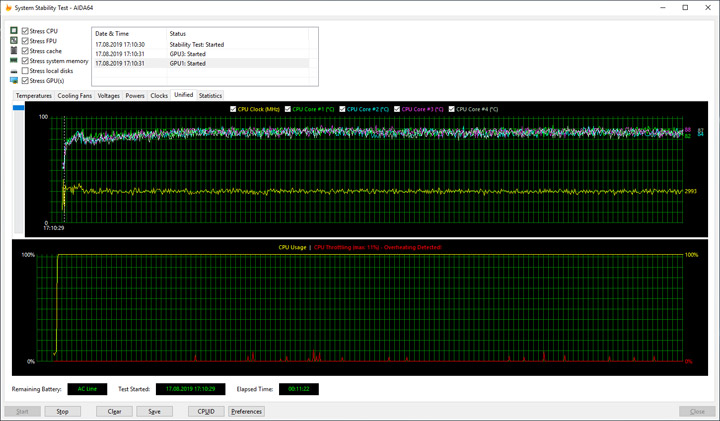Viewport: 720px width, 421px height.
Task: Toggle the CPU Clock (MHz) graph checkbox
Action: tap(233, 109)
